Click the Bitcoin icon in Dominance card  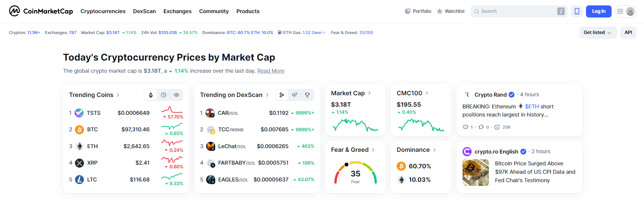pos(401,166)
